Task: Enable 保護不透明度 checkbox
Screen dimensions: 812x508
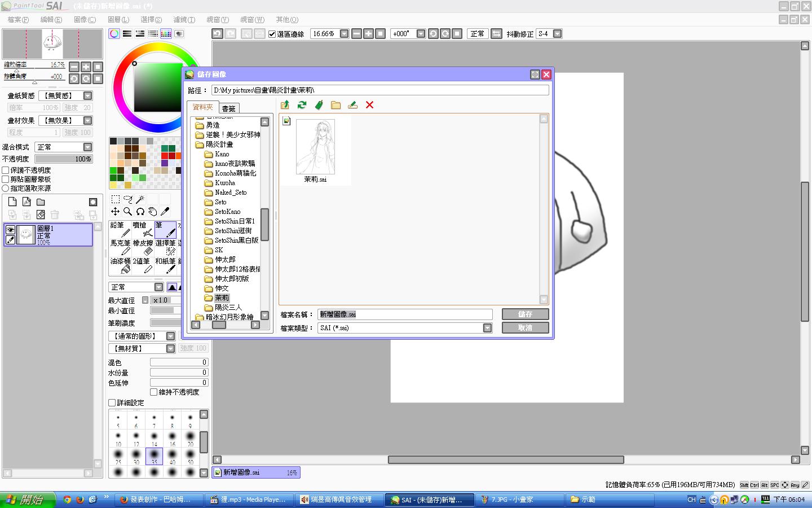Action: [x=6, y=170]
